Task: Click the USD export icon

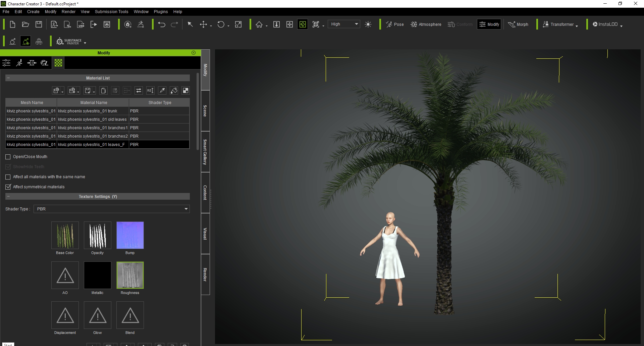Action: 81,24
